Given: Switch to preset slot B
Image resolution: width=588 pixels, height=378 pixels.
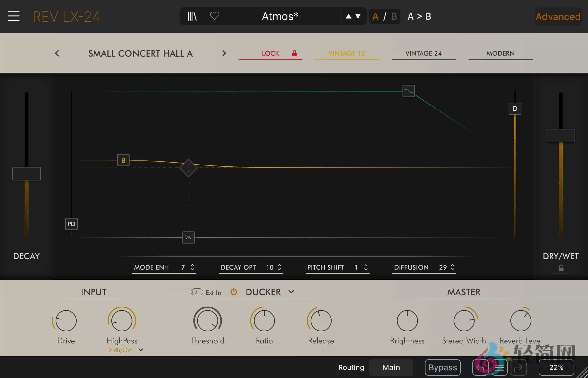Looking at the screenshot, I should [394, 16].
